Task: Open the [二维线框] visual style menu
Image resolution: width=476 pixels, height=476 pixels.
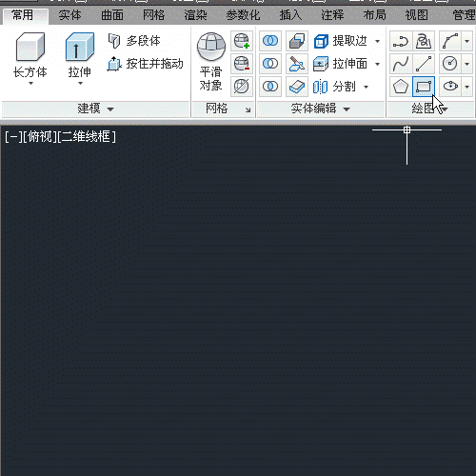Action: pos(87,137)
